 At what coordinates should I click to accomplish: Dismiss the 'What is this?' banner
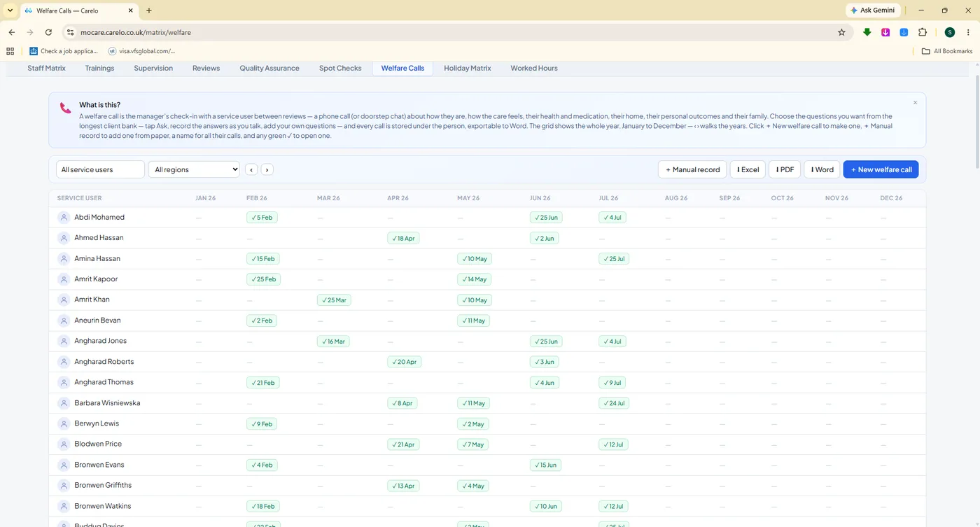click(x=915, y=103)
